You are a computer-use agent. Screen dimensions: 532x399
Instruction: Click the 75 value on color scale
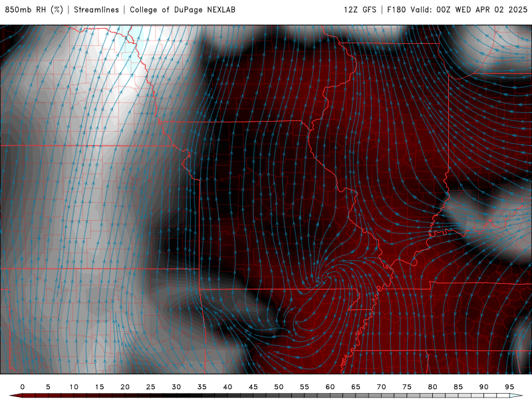point(407,387)
